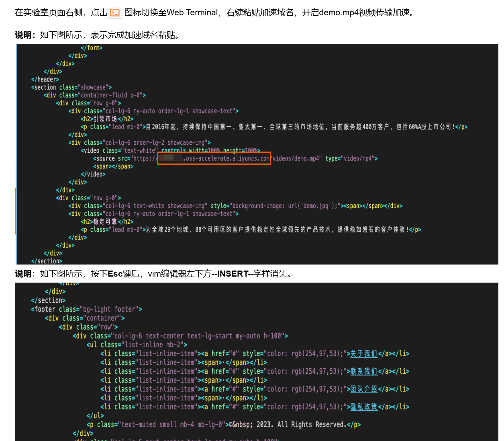Click the '</form>' tag in the first code image
This screenshot has height=441, width=504.
[x=92, y=48]
